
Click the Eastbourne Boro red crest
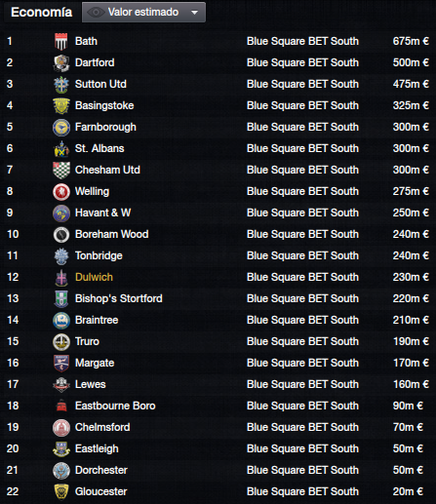(61, 407)
